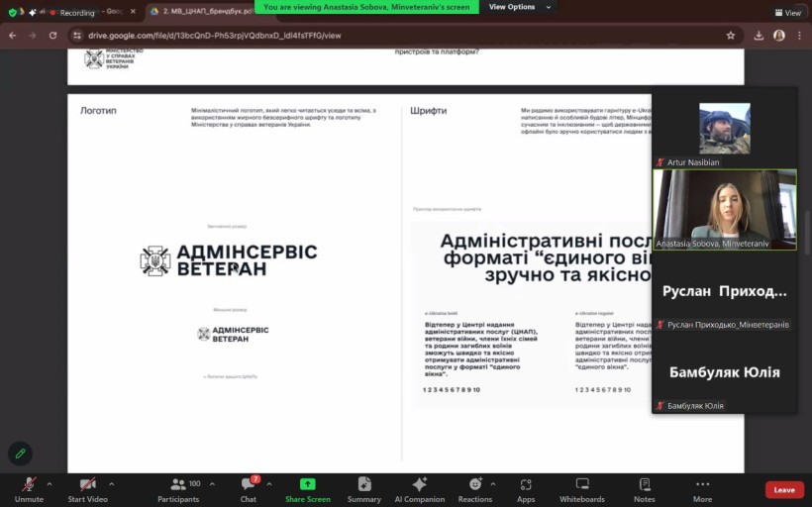Click the red Leave button
812x507 pixels.
784,490
